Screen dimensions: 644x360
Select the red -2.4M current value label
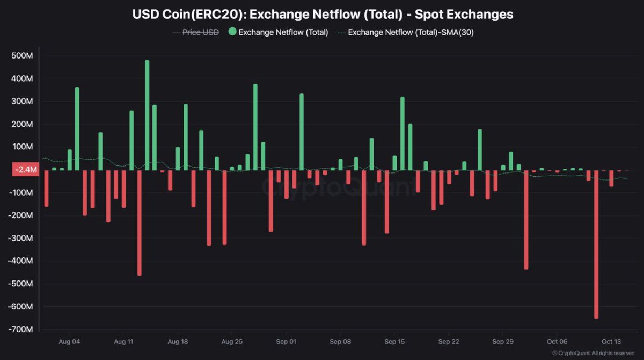(x=25, y=170)
